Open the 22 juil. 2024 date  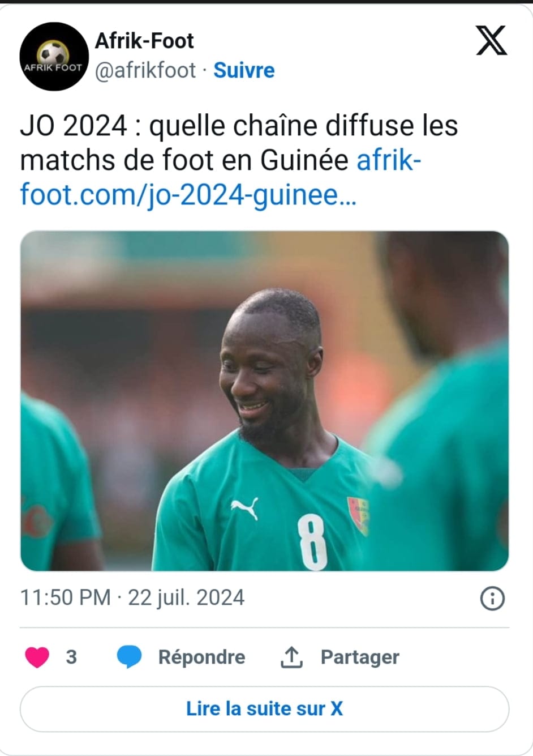pos(186,598)
